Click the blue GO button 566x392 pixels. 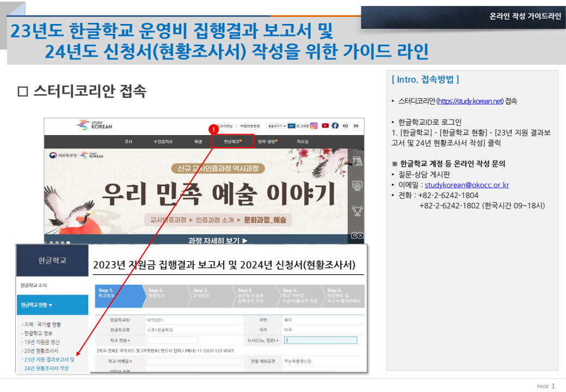291,126
